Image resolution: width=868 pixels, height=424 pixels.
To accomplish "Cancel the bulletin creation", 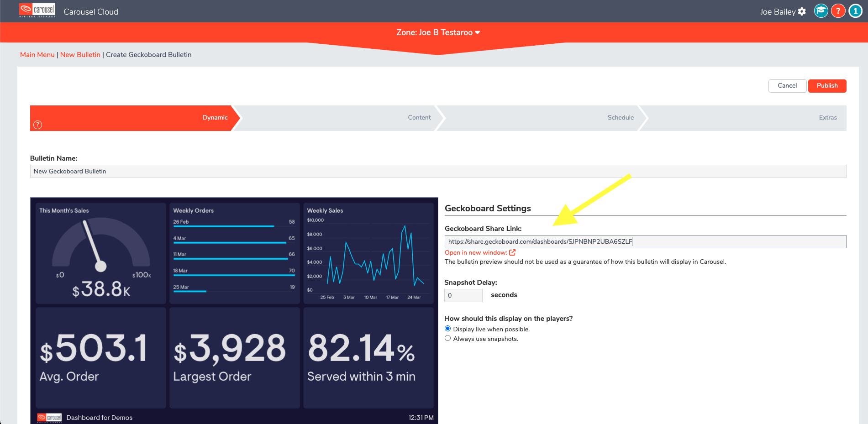I will (787, 86).
